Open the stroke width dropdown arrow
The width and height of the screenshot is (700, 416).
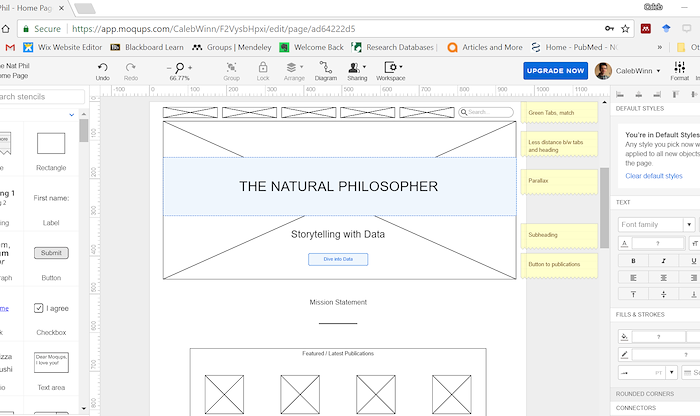671,372
